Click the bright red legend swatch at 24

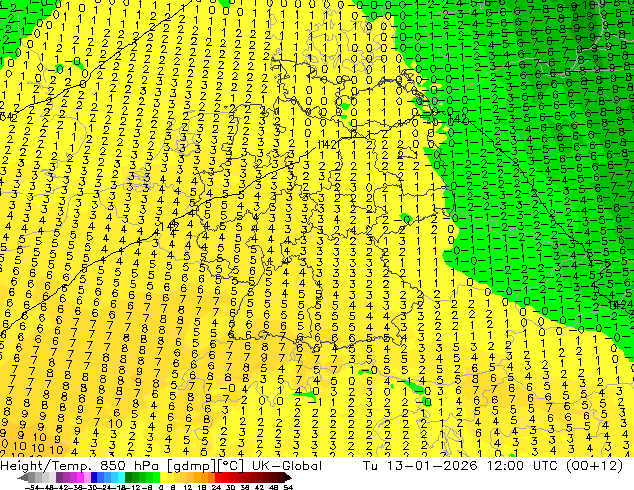(x=218, y=478)
